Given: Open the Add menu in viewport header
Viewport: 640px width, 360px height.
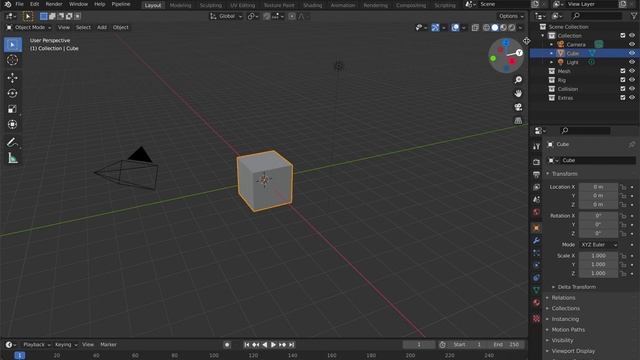Looking at the screenshot, I should click(x=102, y=27).
